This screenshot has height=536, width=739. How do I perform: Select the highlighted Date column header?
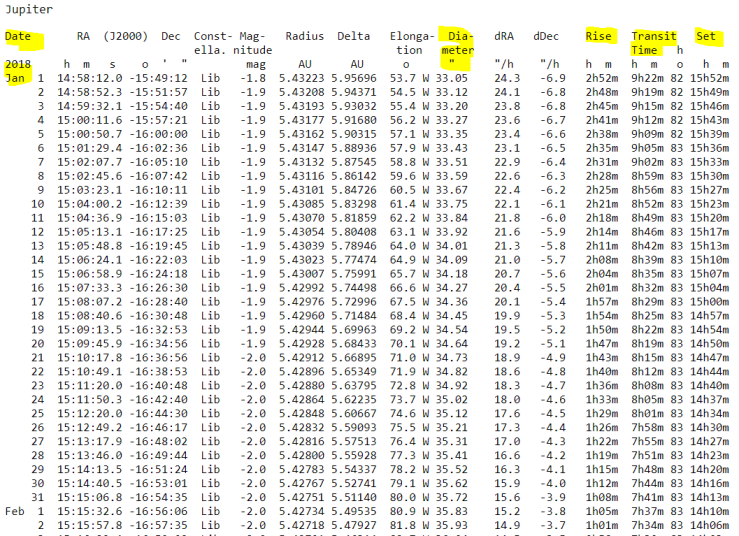[18, 36]
